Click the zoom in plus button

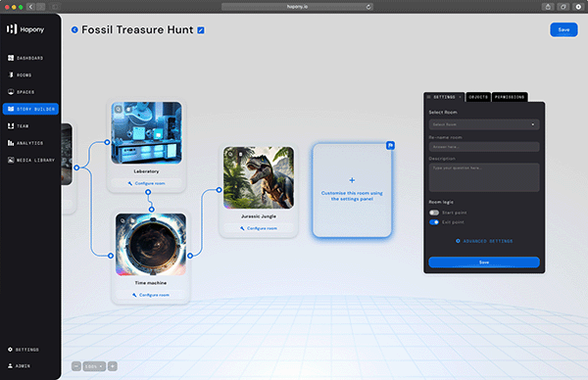pos(113,366)
